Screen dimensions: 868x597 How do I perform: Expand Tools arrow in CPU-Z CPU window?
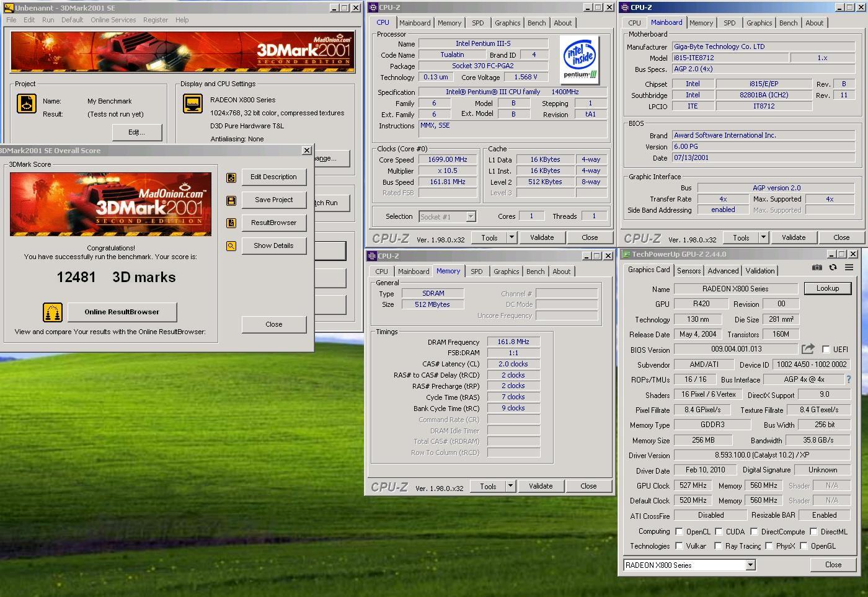pos(511,237)
